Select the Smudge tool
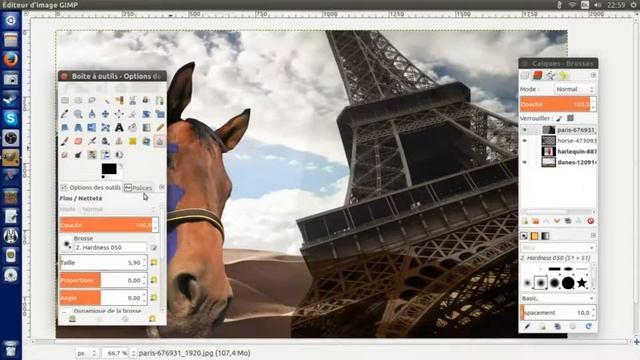Viewport: 640px width, 360px height. point(65,155)
